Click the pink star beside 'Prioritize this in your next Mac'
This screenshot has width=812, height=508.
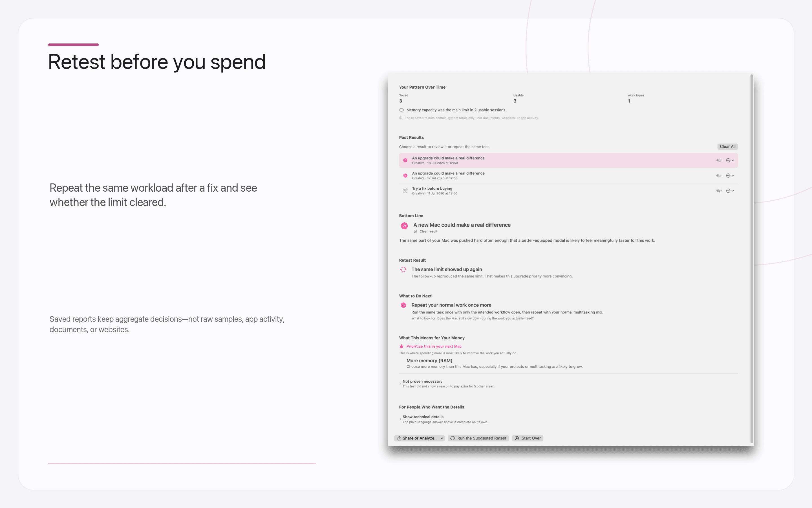[401, 346]
